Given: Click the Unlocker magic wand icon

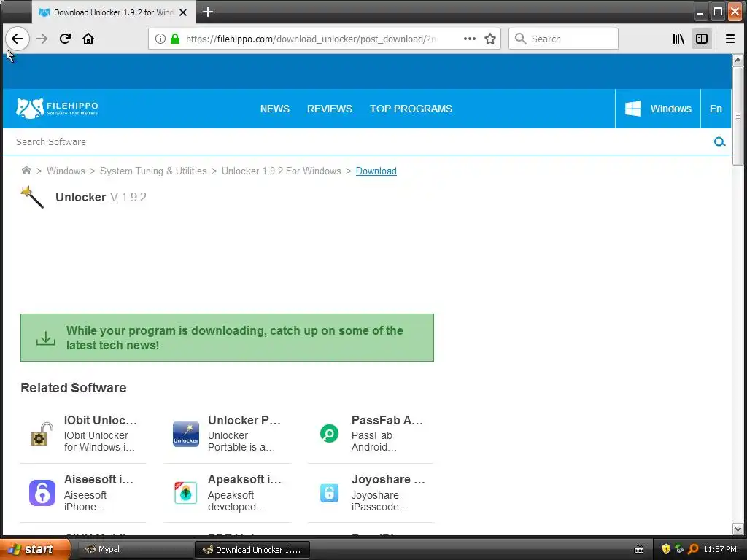Looking at the screenshot, I should (x=32, y=197).
